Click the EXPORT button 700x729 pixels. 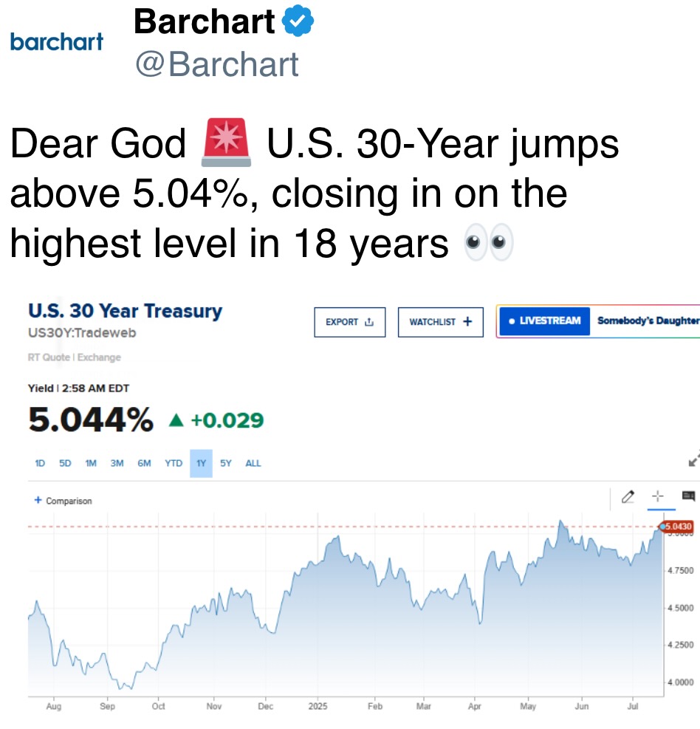[x=349, y=322]
